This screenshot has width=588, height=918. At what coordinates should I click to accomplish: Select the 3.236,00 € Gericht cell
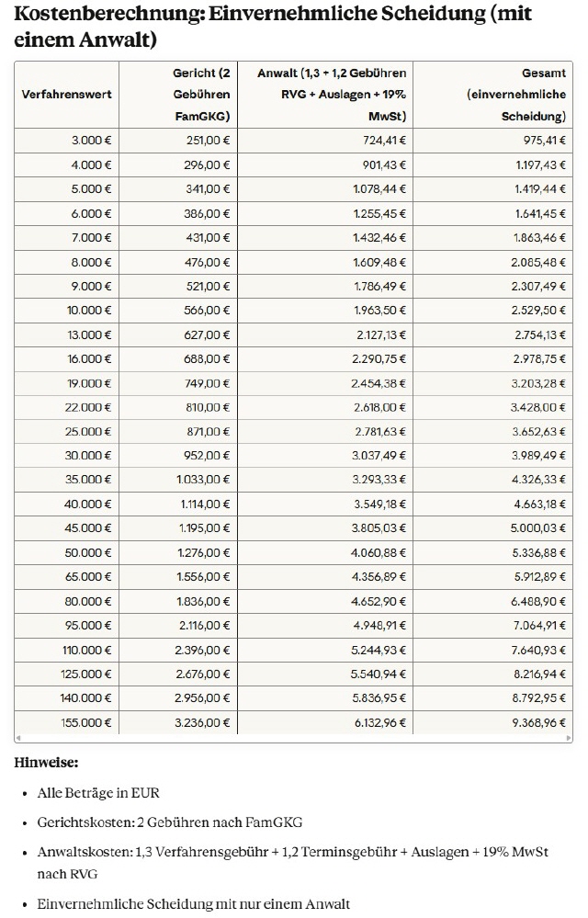[203, 721]
